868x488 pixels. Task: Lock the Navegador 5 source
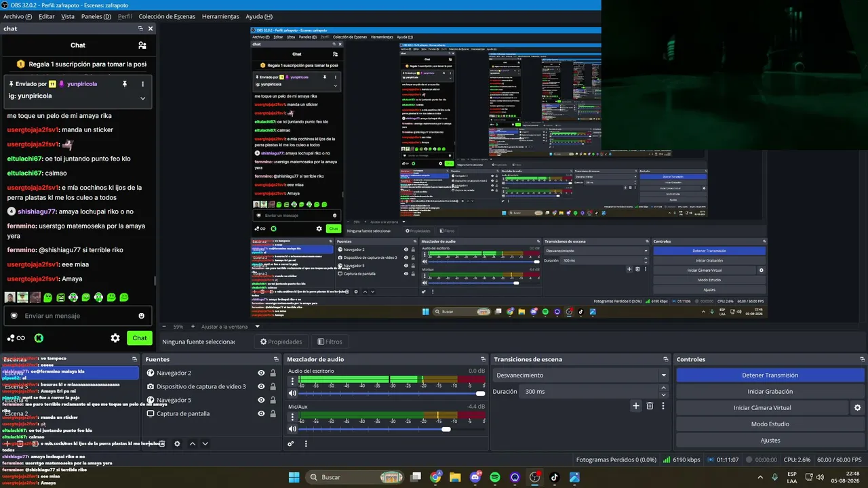pos(273,400)
